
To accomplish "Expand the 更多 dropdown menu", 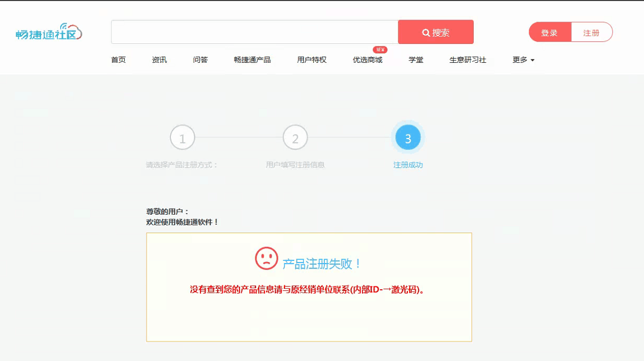I will click(523, 60).
